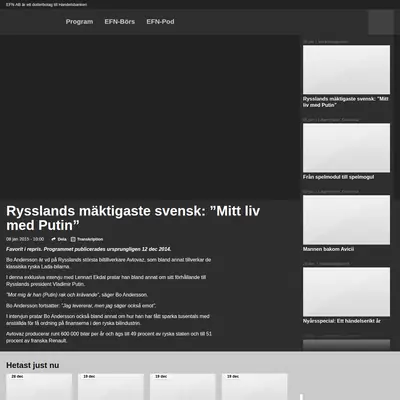Open thumbnail for "Nyårsspecial: Ett händelserikt år"
Screen dimensions: 400x400
tap(346, 292)
